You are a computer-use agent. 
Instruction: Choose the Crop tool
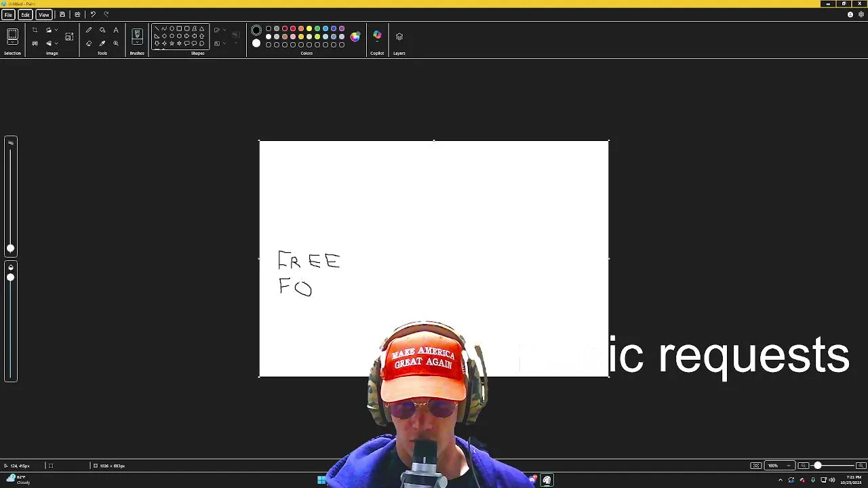(x=35, y=30)
